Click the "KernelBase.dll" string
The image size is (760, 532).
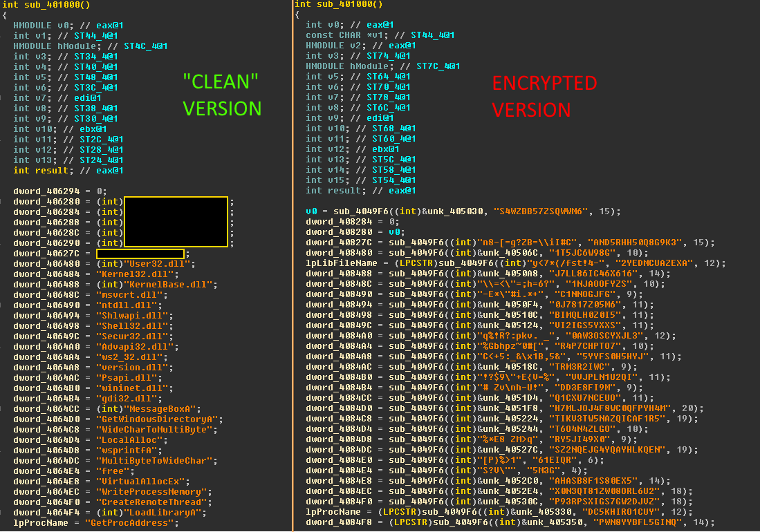pyautogui.click(x=168, y=285)
